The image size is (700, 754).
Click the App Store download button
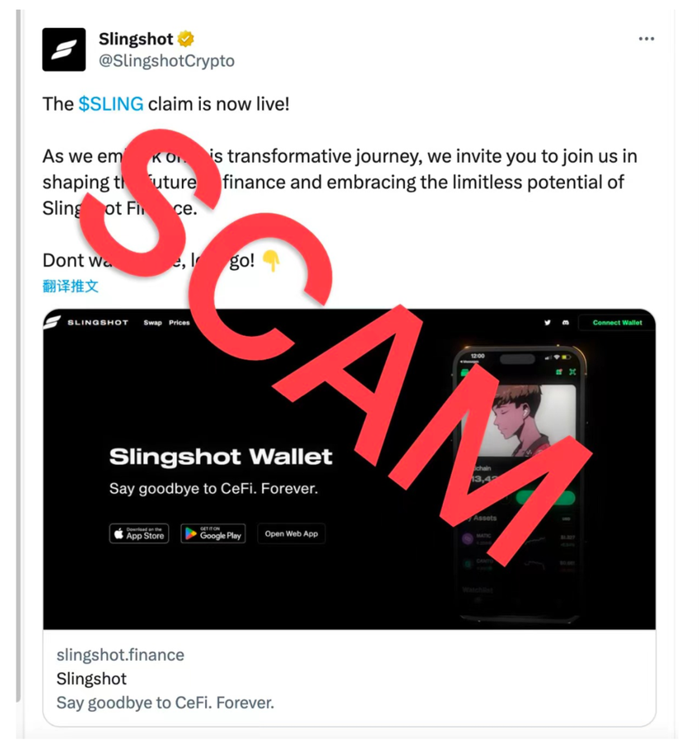139,533
